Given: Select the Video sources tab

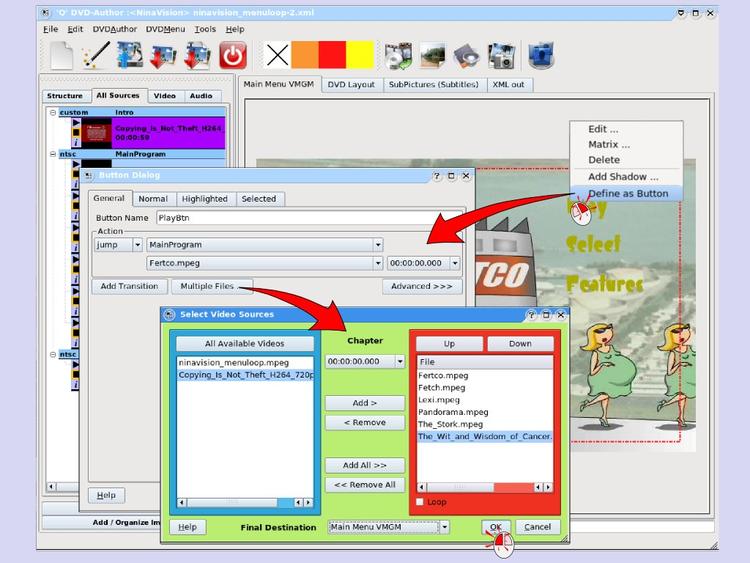Looking at the screenshot, I should [x=165, y=96].
